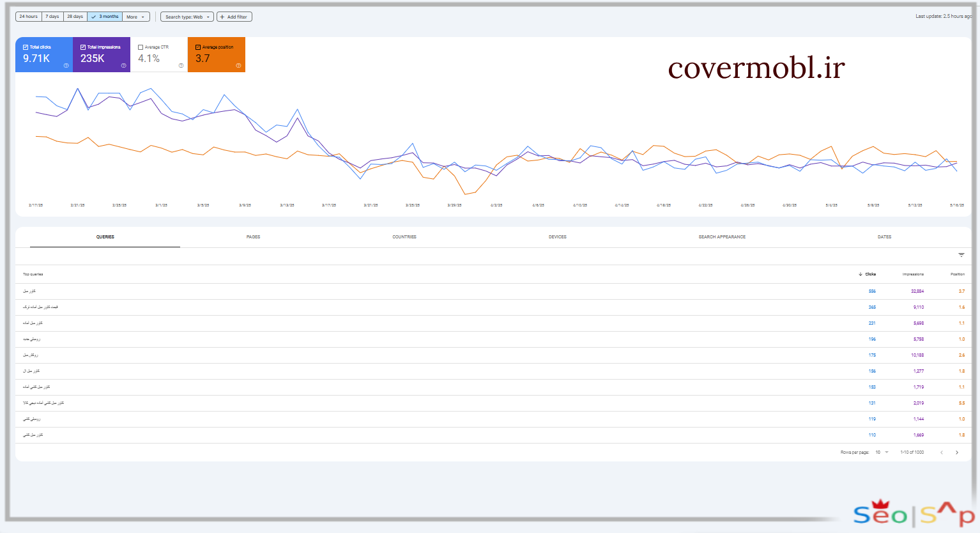
Task: Toggle the Total clicks checkbox
Action: (26, 47)
